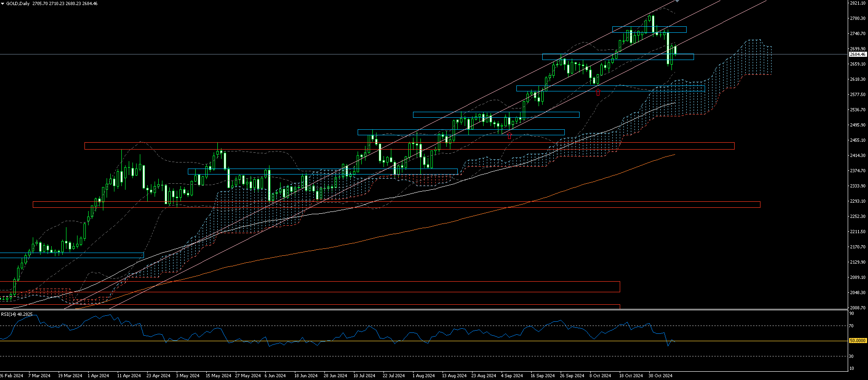
Task: Click the 19 Mar 2024 date label
Action: [70, 376]
